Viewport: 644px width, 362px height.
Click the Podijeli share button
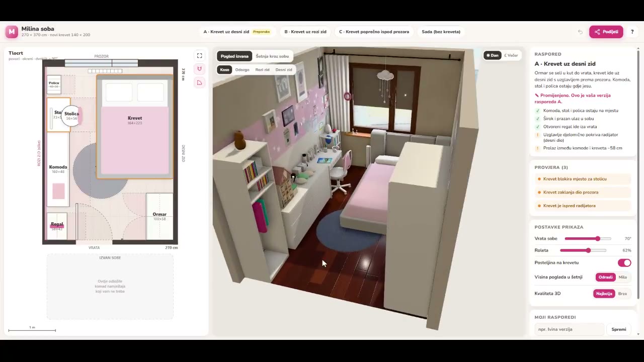(x=606, y=32)
